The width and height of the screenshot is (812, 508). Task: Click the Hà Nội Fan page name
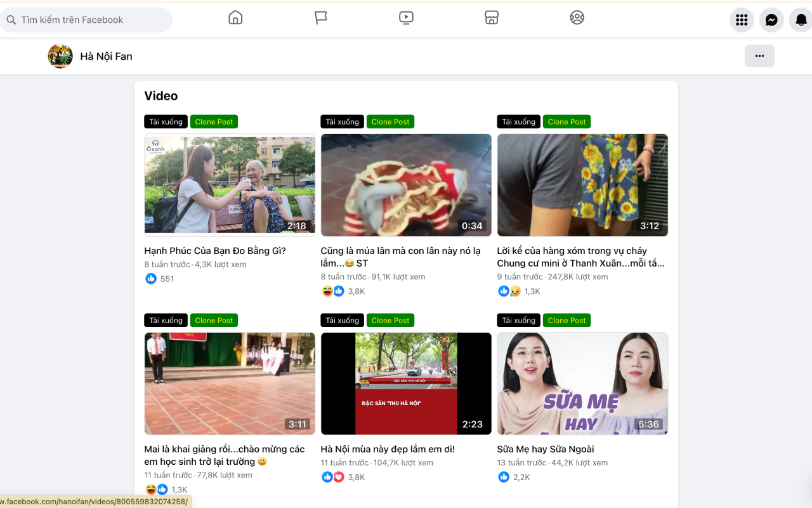106,56
